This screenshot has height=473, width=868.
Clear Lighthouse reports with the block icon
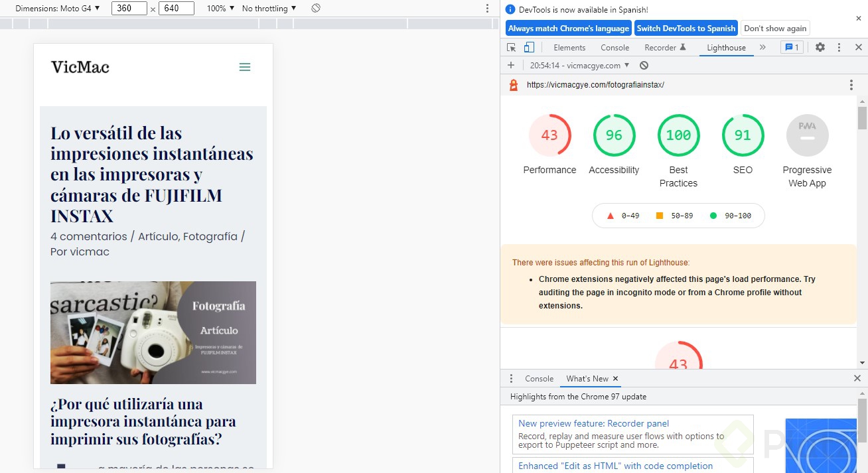(x=642, y=65)
